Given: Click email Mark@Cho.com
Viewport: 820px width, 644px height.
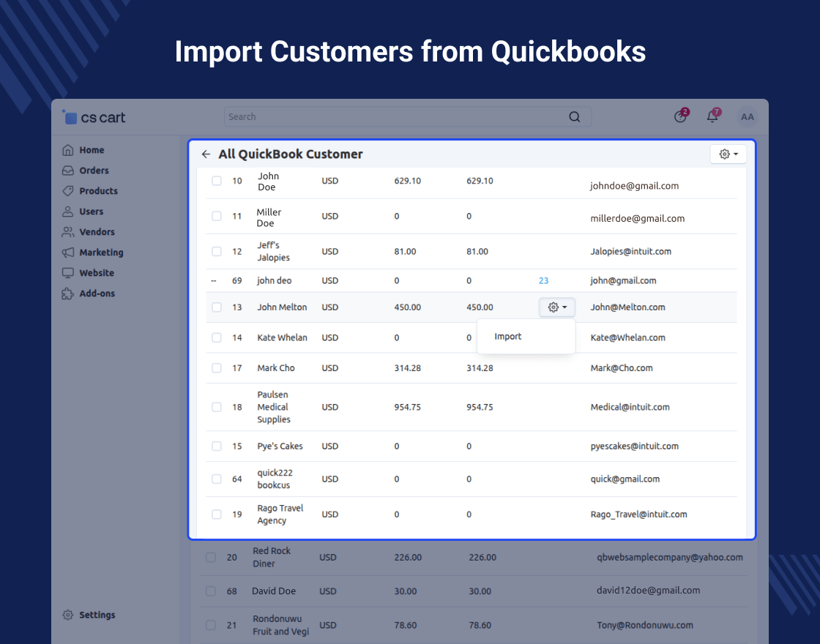Looking at the screenshot, I should coord(622,368).
